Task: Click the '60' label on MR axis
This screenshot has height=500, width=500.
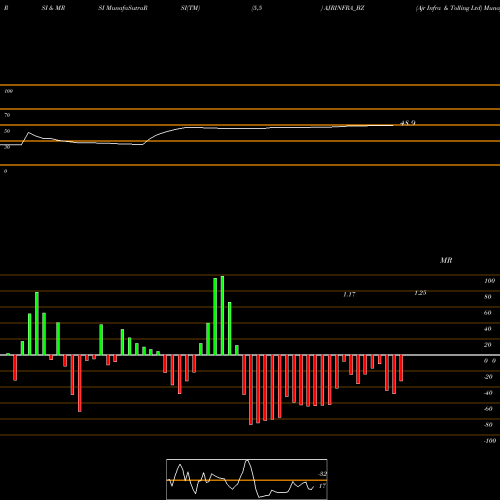Action: 488,313
